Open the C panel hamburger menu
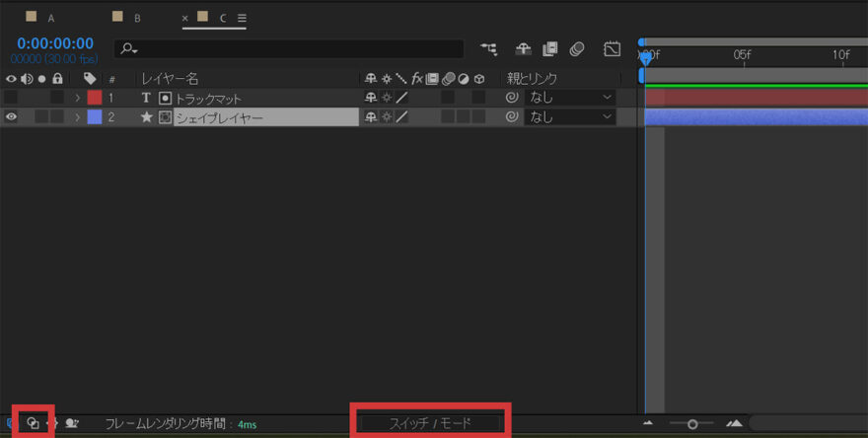868x438 pixels. [x=242, y=19]
